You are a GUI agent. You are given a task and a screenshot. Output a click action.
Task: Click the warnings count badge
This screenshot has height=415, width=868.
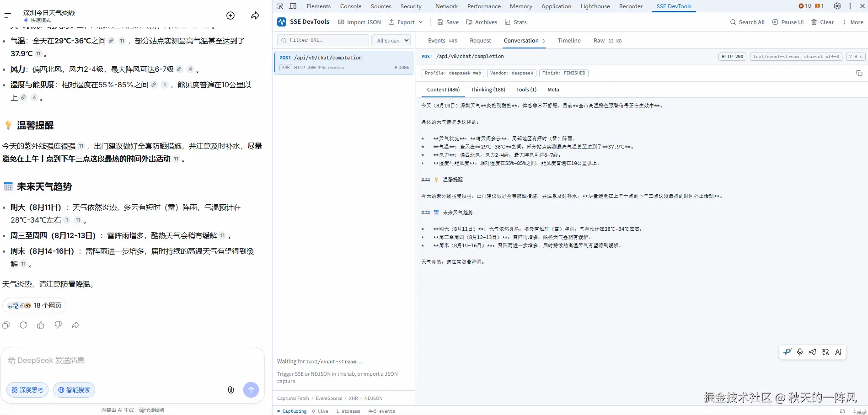tap(820, 6)
